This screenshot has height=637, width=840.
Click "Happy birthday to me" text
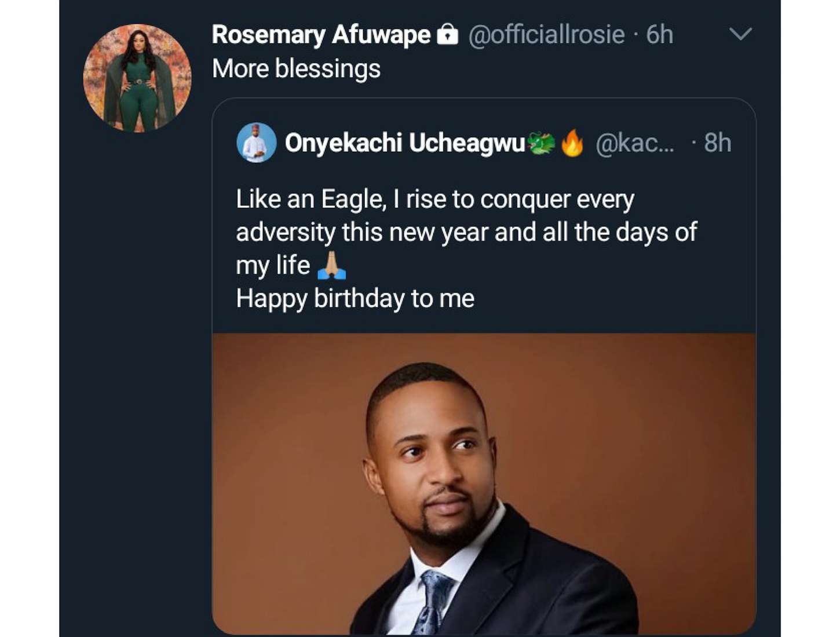coord(355,299)
